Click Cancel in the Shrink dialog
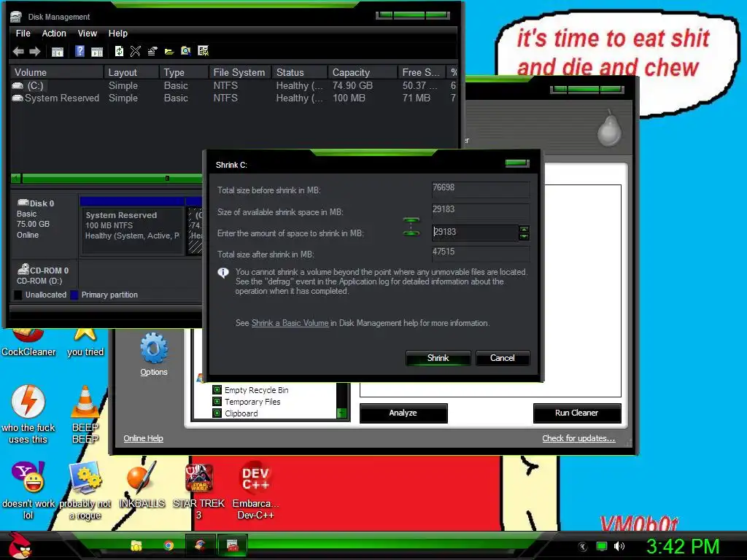 tap(502, 358)
